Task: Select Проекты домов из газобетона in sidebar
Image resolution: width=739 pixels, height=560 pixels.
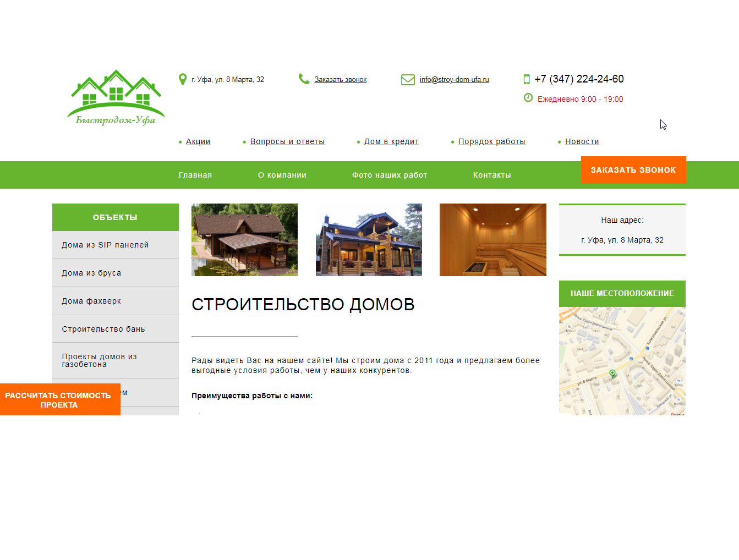Action: click(x=116, y=360)
